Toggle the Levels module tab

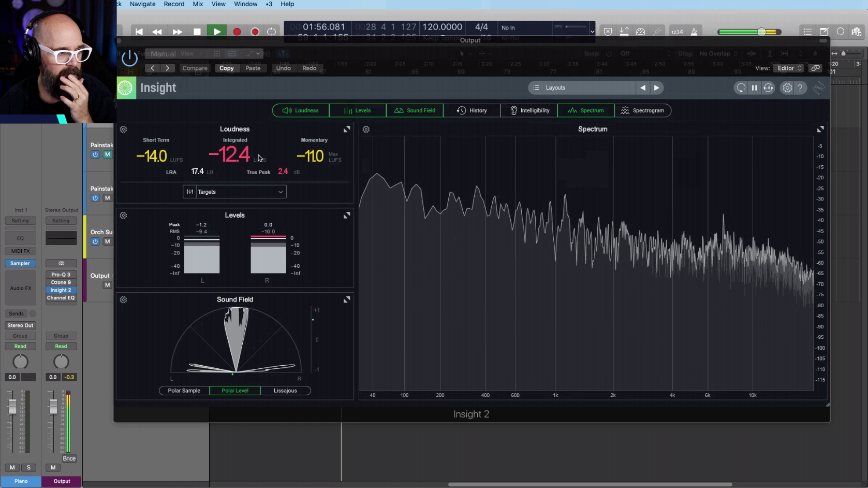click(x=358, y=110)
